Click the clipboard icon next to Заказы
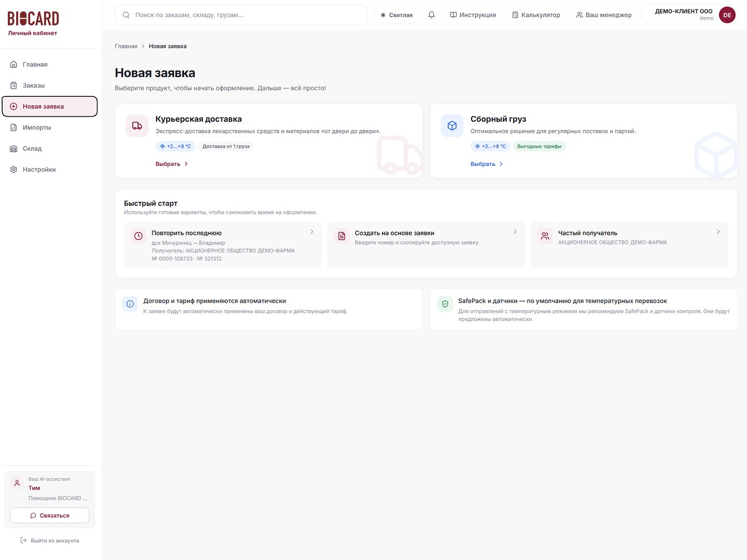 (x=14, y=86)
